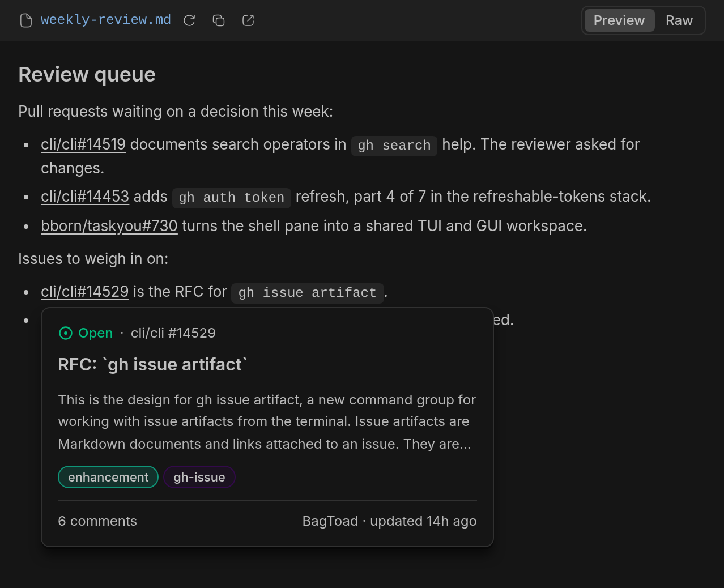Click the gh-issue label badge
Viewport: 724px width, 588px height.
[x=199, y=477]
